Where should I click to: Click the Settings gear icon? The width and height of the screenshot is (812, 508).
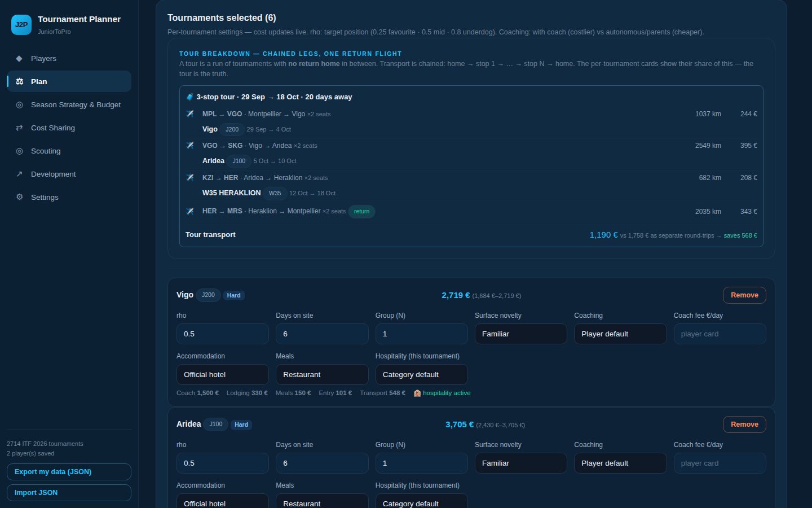(19, 197)
